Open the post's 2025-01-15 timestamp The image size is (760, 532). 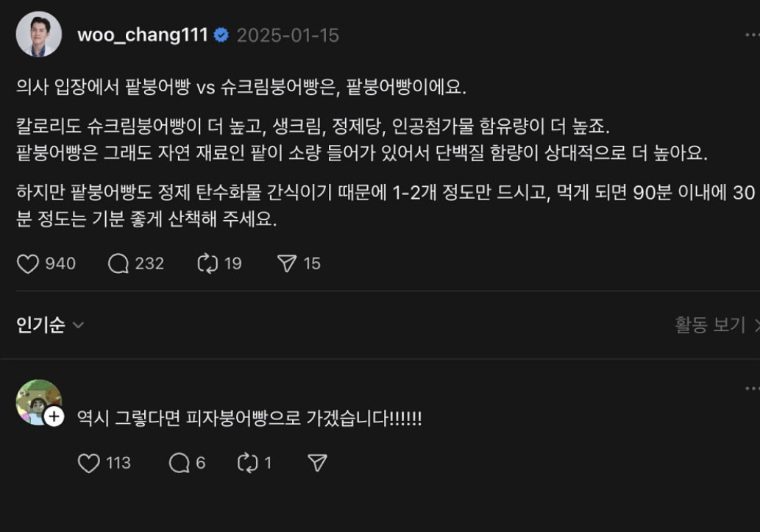[x=288, y=35]
